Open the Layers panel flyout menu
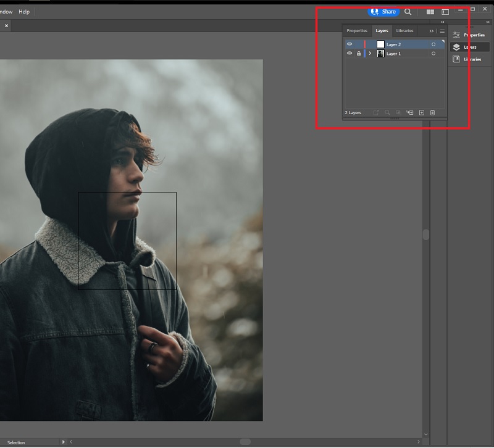Image resolution: width=494 pixels, height=448 pixels. 442,30
